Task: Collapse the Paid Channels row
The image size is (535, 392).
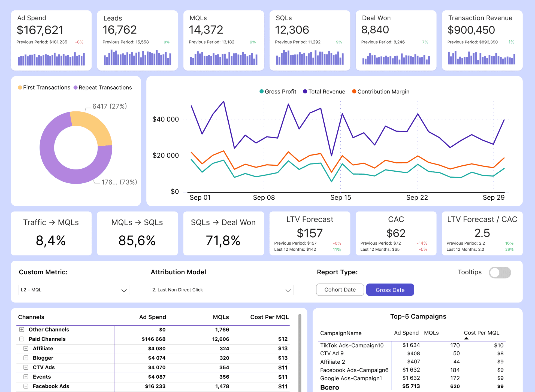Action: point(22,339)
